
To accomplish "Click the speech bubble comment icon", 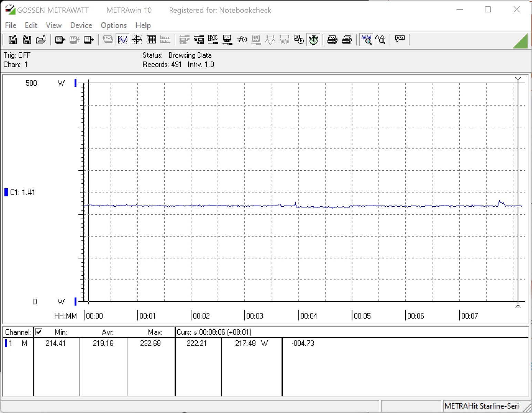I will click(400, 39).
